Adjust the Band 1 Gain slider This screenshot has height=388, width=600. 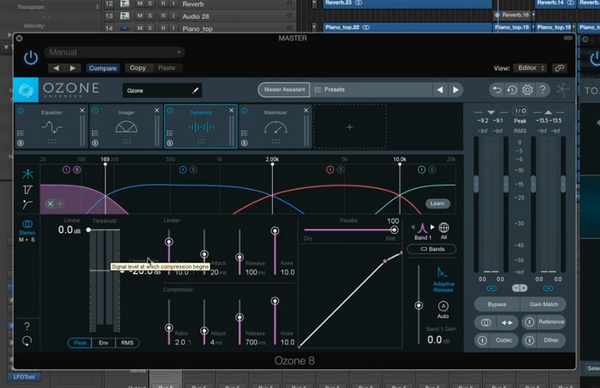point(419,305)
